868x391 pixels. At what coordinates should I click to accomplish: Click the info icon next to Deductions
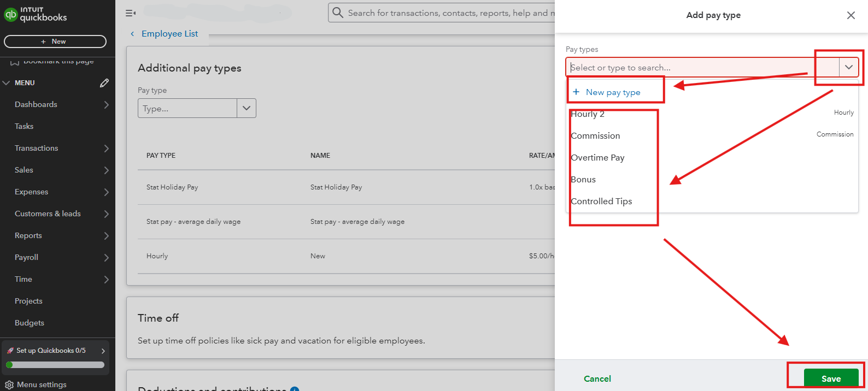point(295,389)
